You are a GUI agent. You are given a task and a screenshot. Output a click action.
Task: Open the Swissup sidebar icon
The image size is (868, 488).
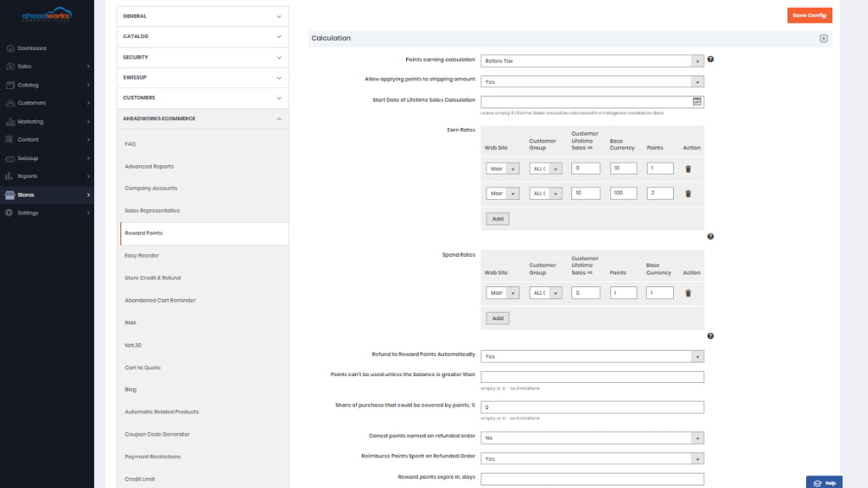click(10, 158)
